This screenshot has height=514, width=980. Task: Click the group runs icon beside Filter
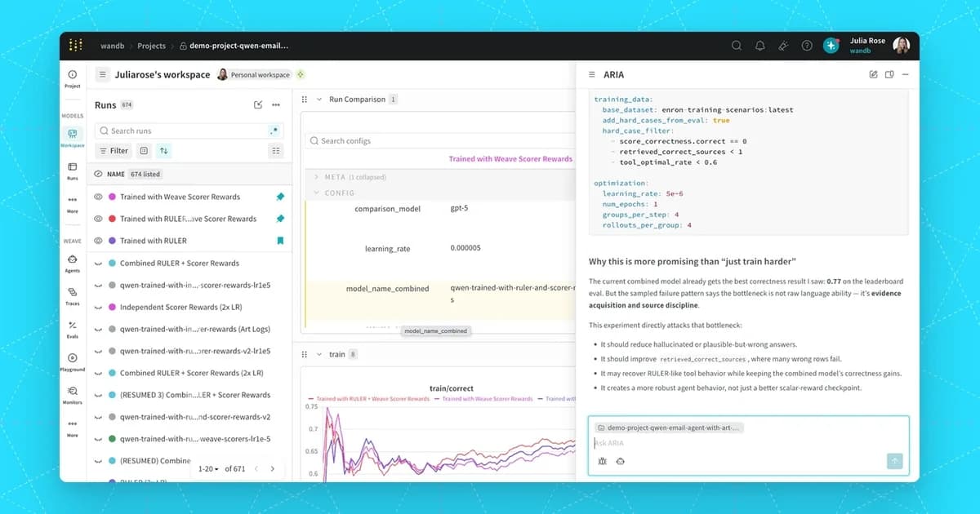[143, 150]
